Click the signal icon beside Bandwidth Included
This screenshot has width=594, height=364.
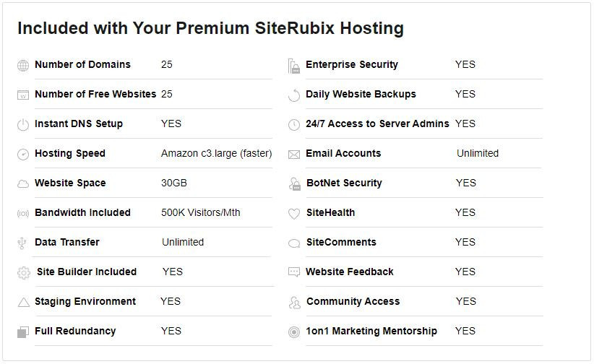(23, 214)
